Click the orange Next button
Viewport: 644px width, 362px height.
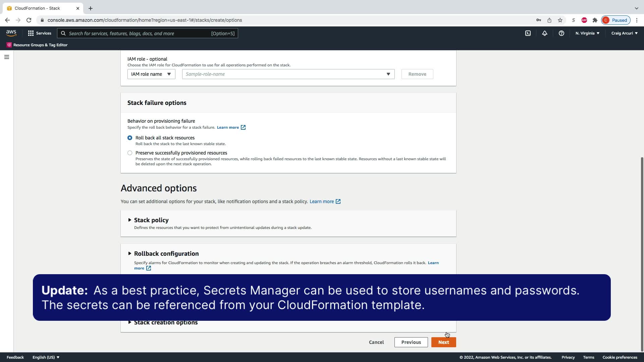point(443,342)
